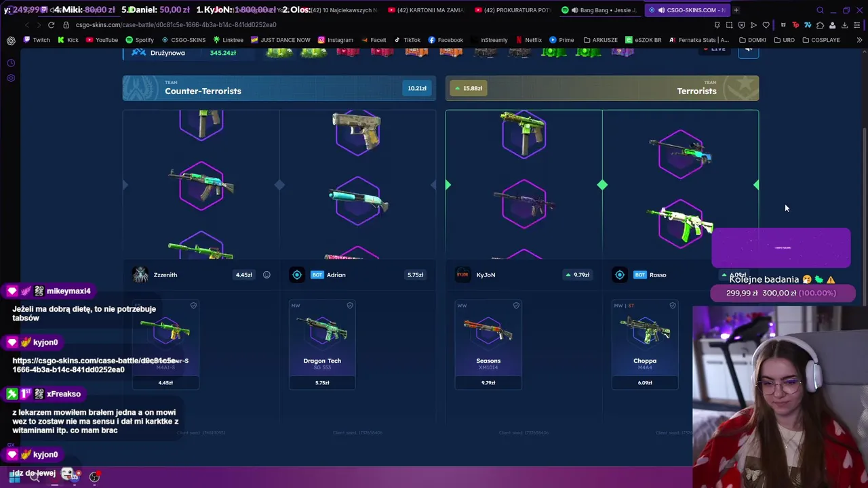Click the search tabs magnifier icon

[820, 10]
